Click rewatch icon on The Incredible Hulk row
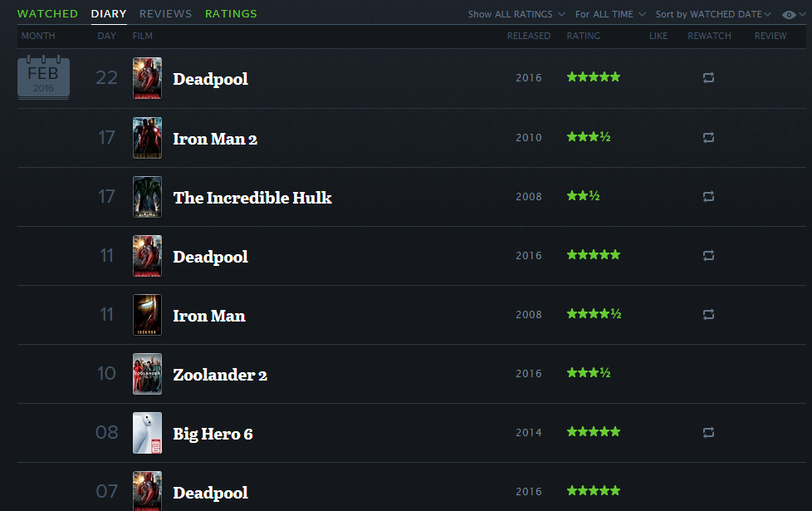Image resolution: width=812 pixels, height=511 pixels. coord(708,196)
